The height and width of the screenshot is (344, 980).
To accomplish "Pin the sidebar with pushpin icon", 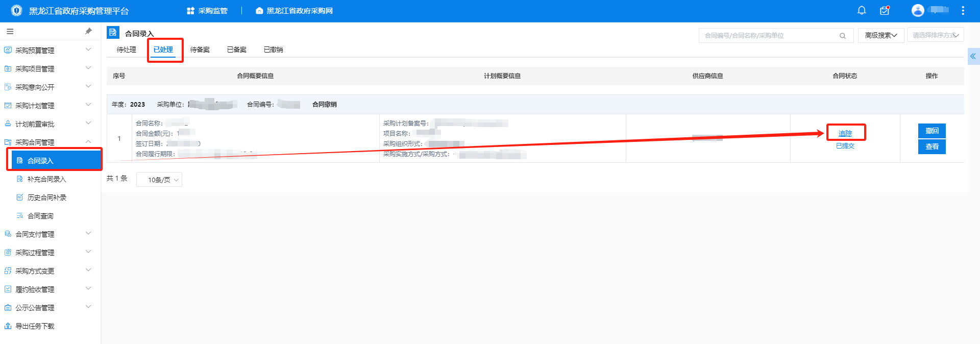I will tap(88, 31).
